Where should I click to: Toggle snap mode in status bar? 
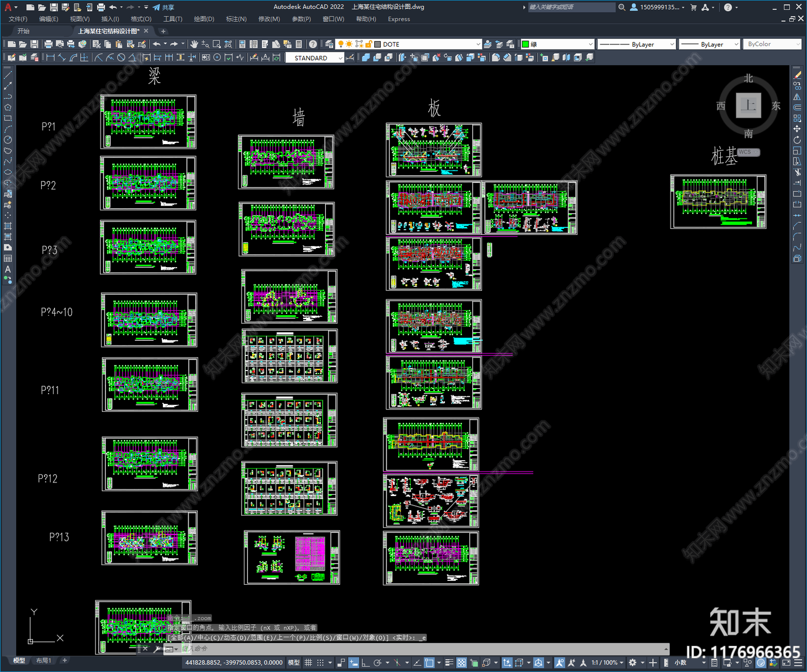(320, 662)
